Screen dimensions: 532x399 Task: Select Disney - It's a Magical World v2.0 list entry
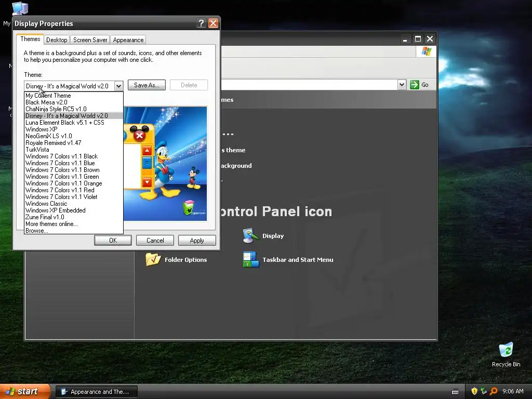(x=74, y=116)
